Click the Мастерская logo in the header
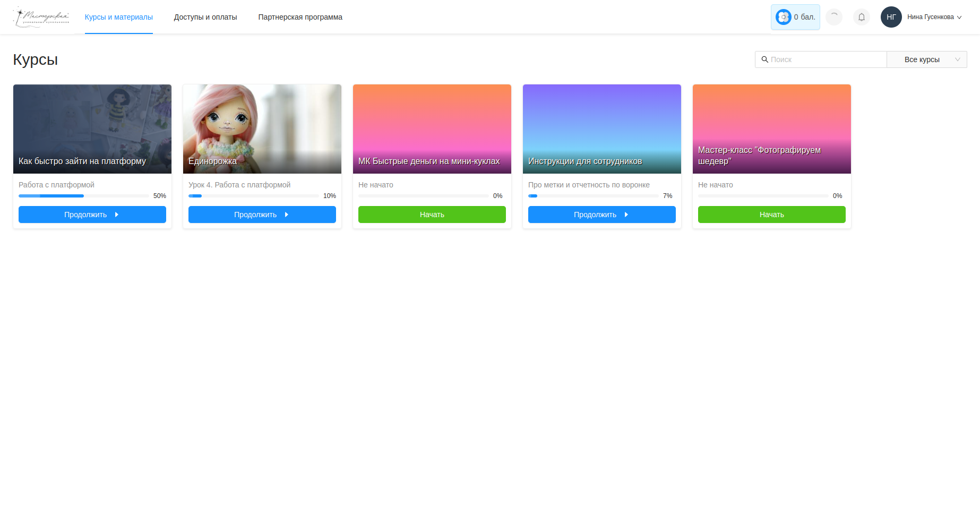Viewport: 980px width, 506px height. click(41, 17)
